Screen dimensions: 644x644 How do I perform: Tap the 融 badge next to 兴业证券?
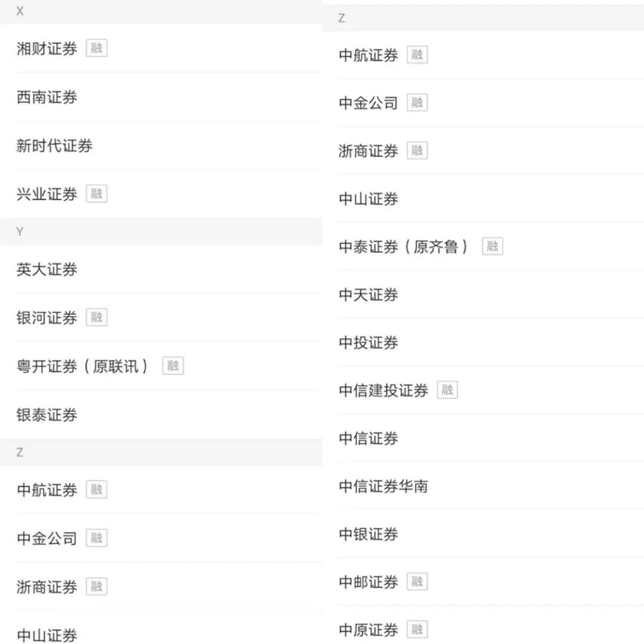[x=97, y=194]
